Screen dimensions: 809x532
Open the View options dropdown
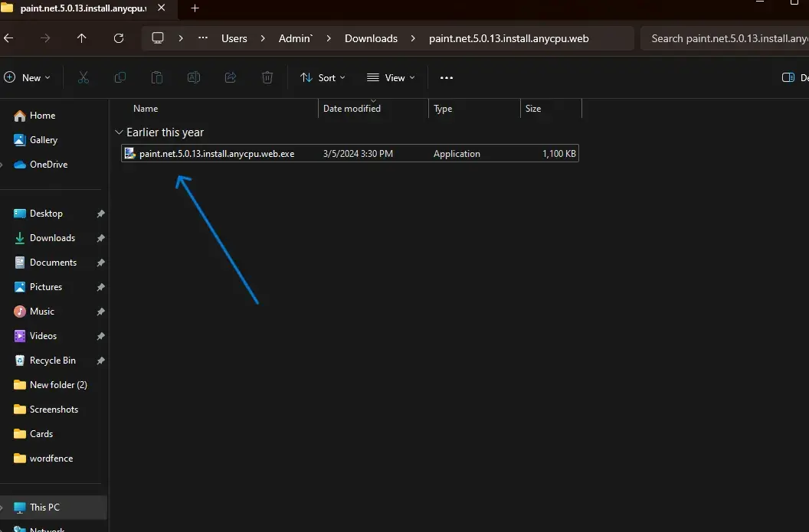click(391, 77)
